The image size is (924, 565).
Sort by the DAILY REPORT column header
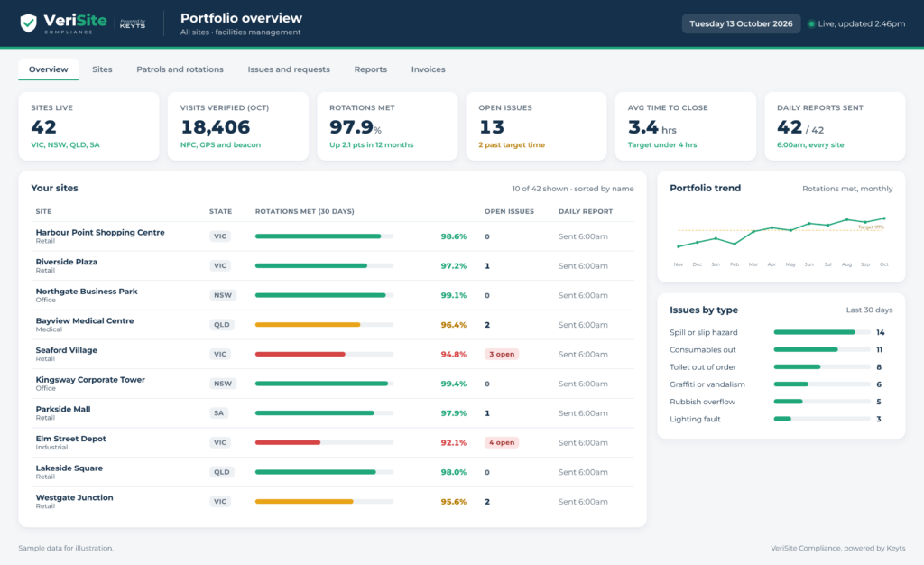coord(586,211)
